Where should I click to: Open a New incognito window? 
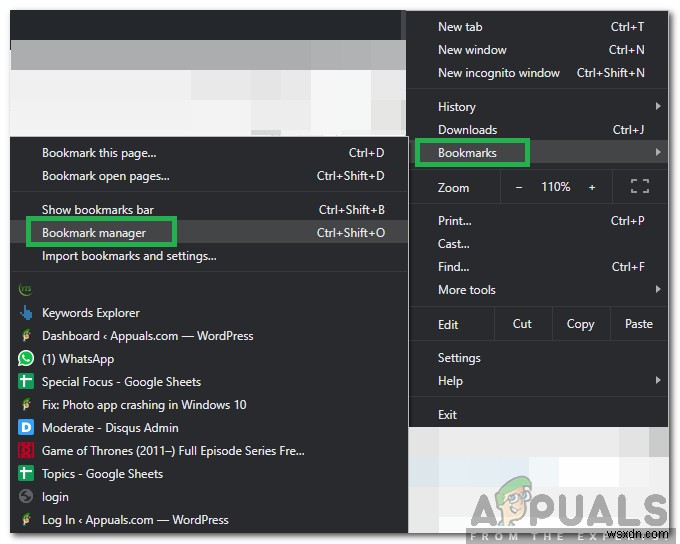(538, 73)
